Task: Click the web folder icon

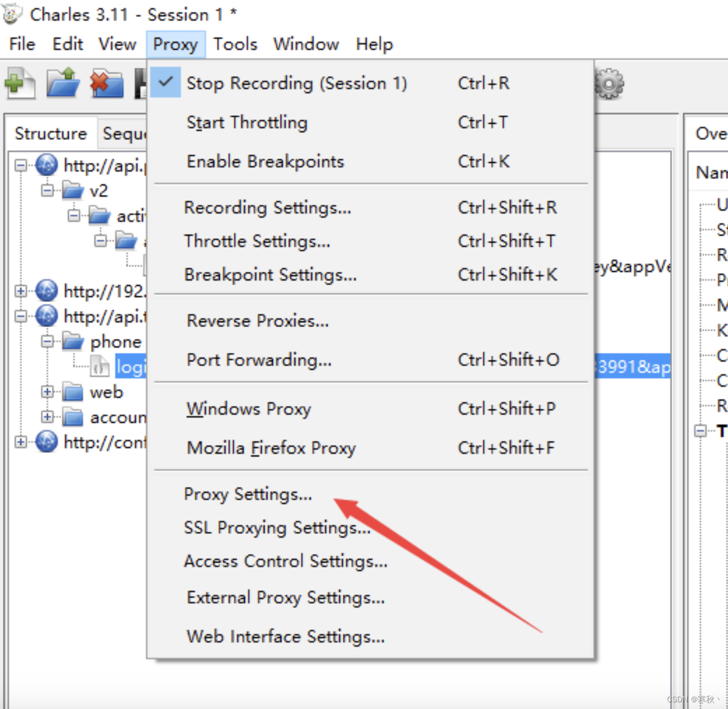Action: click(73, 391)
